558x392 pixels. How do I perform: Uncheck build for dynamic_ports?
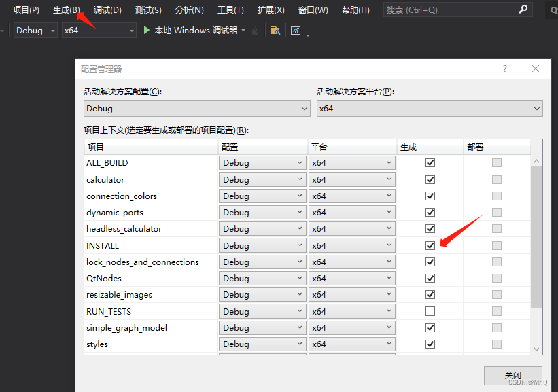coord(430,213)
